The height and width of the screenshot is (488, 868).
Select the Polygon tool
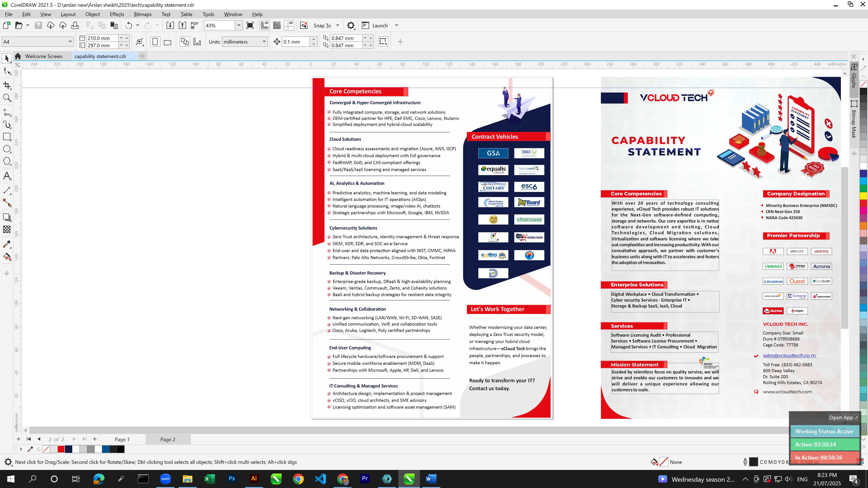[7, 161]
